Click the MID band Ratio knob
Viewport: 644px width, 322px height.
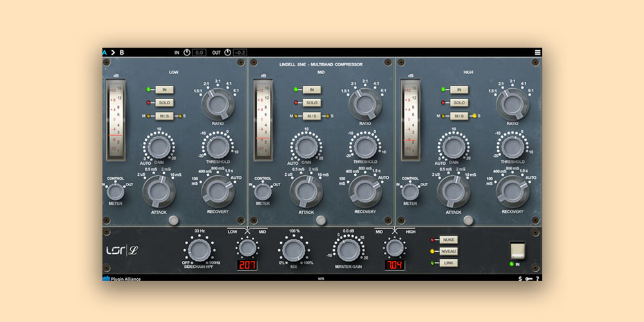[x=365, y=104]
